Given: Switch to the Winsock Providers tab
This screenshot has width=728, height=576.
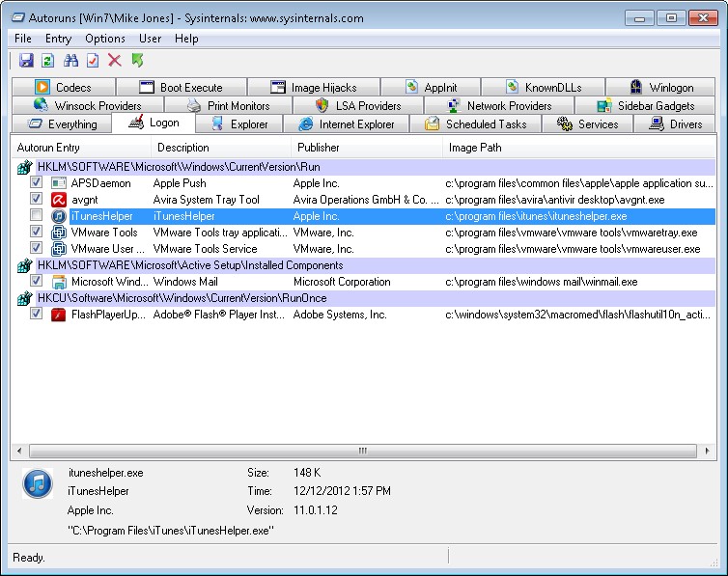Looking at the screenshot, I should tap(88, 106).
